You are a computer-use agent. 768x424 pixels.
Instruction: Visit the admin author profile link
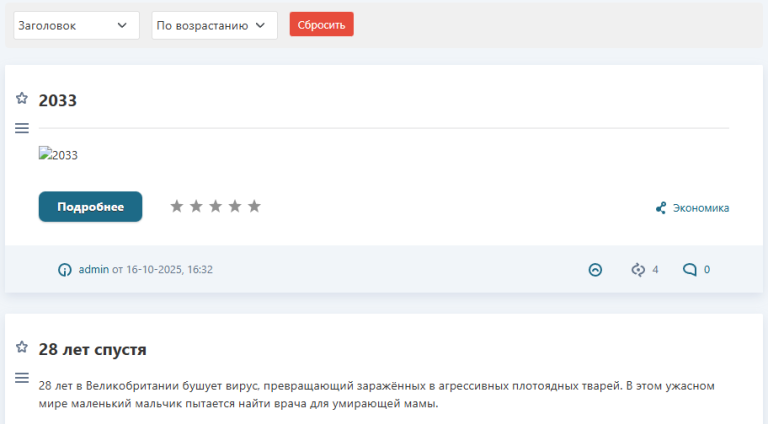tap(94, 270)
